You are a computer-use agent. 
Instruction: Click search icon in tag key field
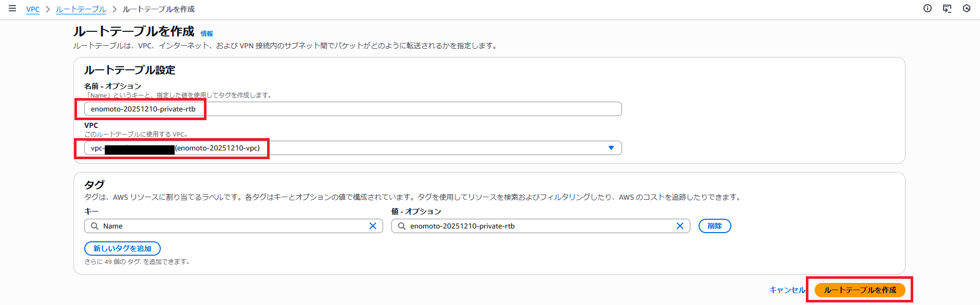(95, 226)
